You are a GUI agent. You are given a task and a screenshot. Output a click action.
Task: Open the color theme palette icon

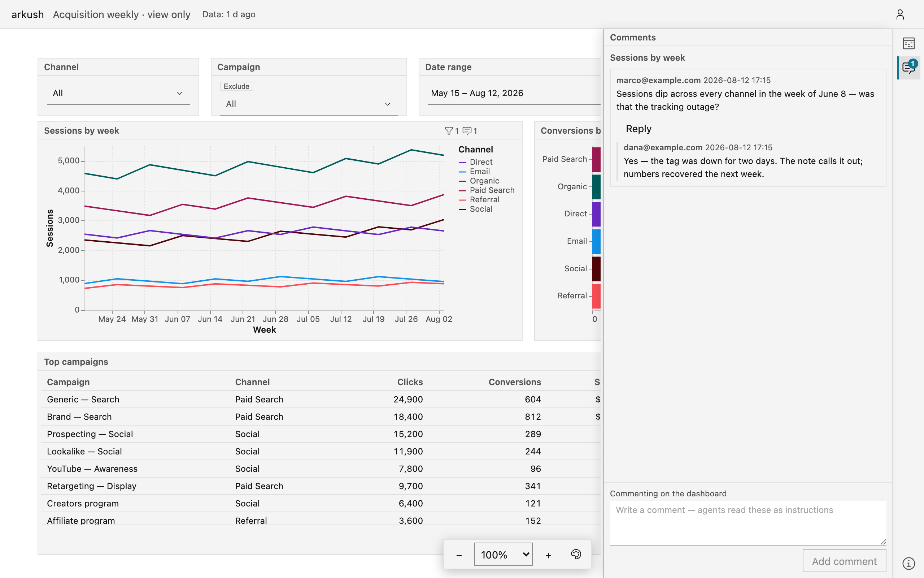pyautogui.click(x=576, y=554)
